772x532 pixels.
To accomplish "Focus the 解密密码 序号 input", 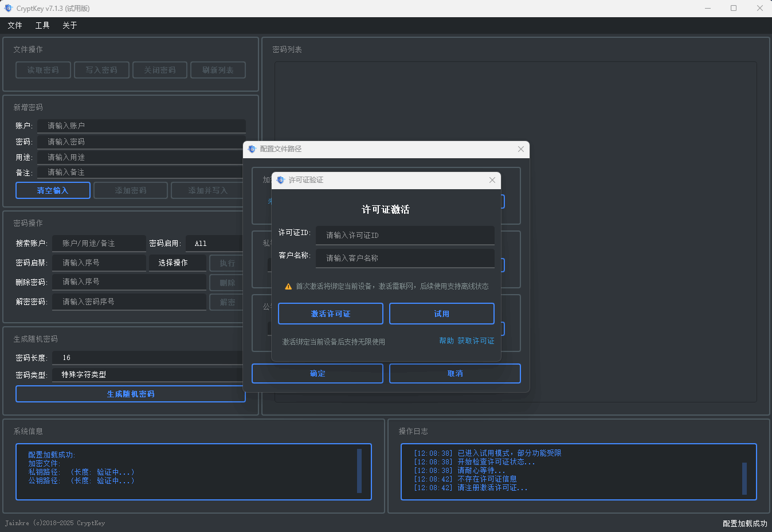I will pos(129,302).
